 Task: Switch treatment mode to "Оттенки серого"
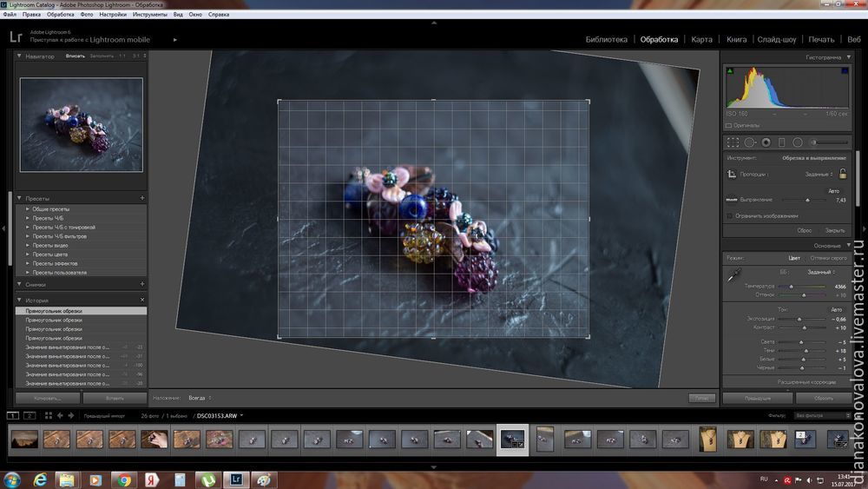tap(828, 258)
